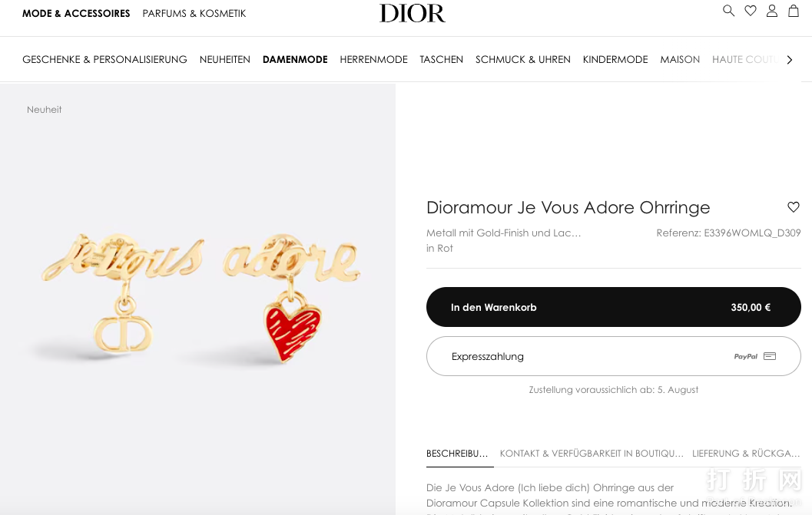Go to Parfums & Kosmetik section
812x515 pixels.
click(194, 14)
